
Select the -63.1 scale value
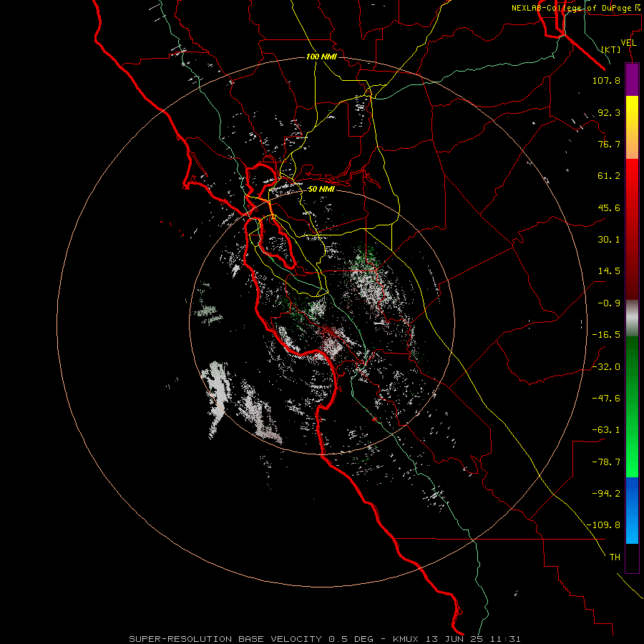[606, 430]
